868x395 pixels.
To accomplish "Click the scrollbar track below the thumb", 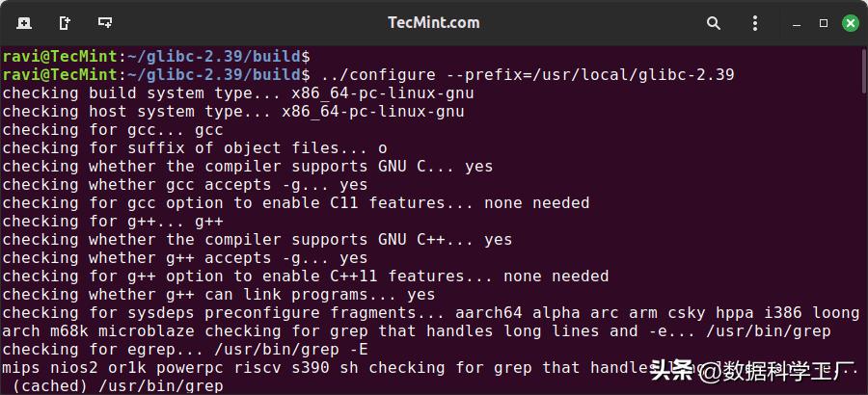I will pos(864,244).
